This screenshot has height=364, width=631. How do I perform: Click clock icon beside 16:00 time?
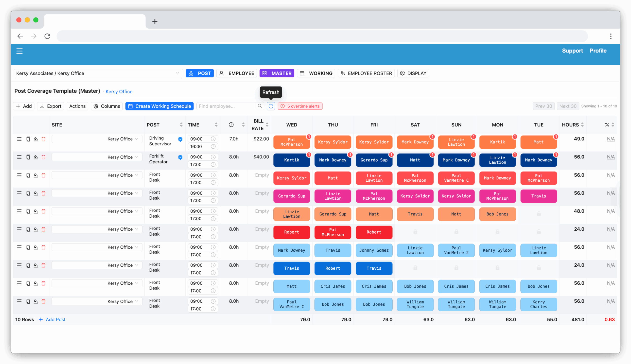click(x=213, y=146)
